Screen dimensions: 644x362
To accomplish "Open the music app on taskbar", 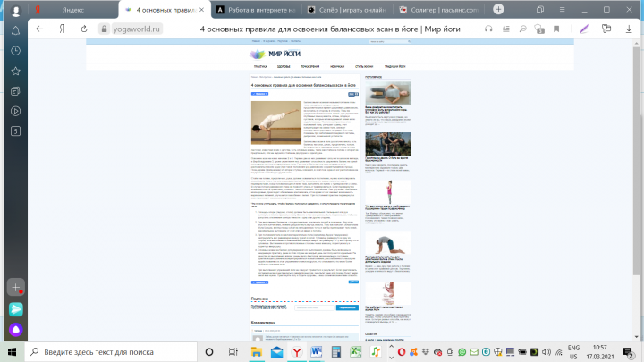I will 376,352.
